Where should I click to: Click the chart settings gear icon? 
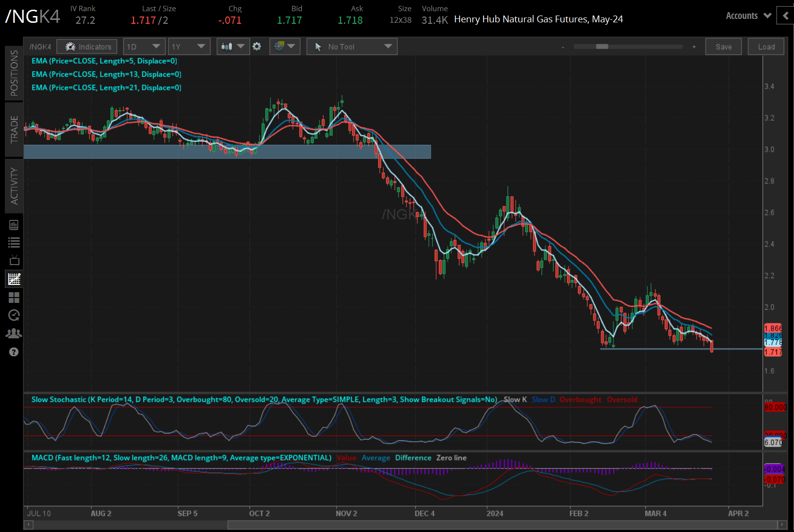[x=257, y=47]
